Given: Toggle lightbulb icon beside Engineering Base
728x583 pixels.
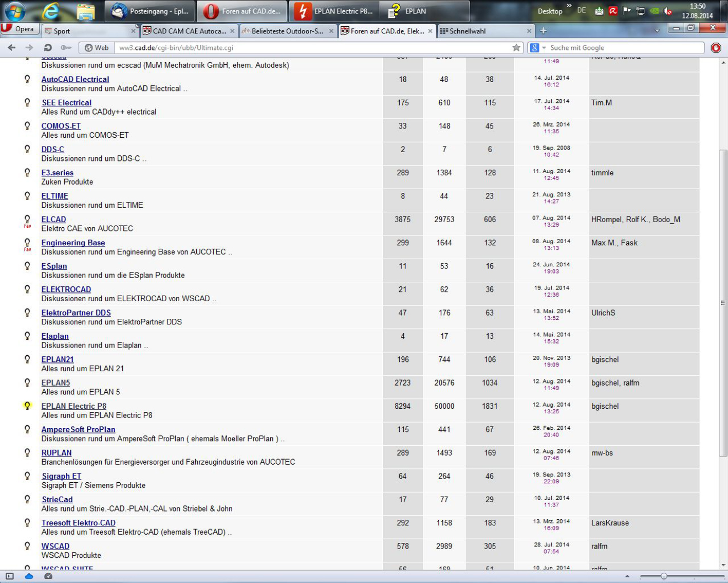Looking at the screenshot, I should tap(28, 243).
